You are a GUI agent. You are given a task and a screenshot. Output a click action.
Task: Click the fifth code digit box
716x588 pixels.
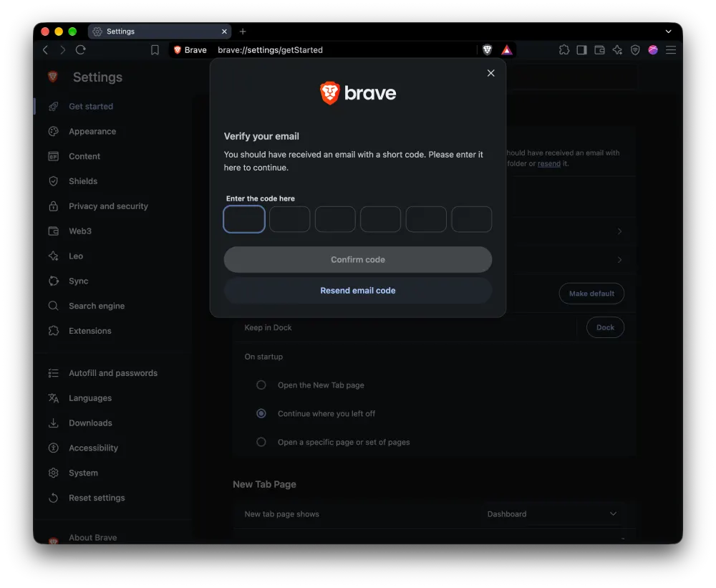[426, 219]
